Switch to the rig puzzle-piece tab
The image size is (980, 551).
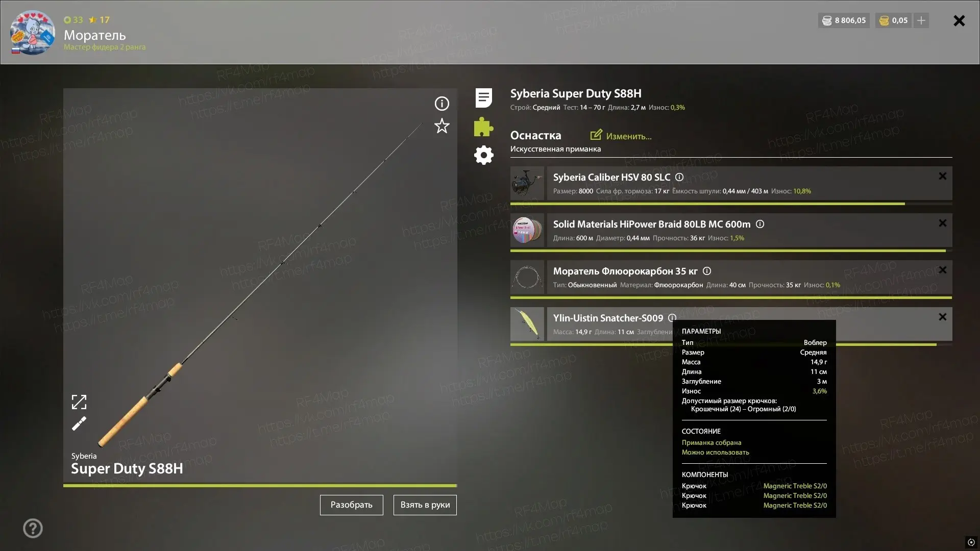tap(483, 127)
